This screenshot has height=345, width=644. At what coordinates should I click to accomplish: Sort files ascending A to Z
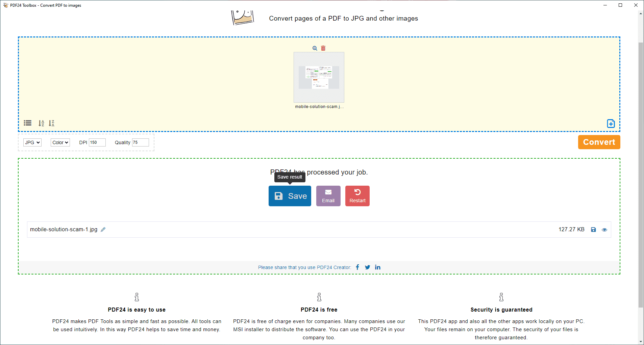(x=41, y=123)
